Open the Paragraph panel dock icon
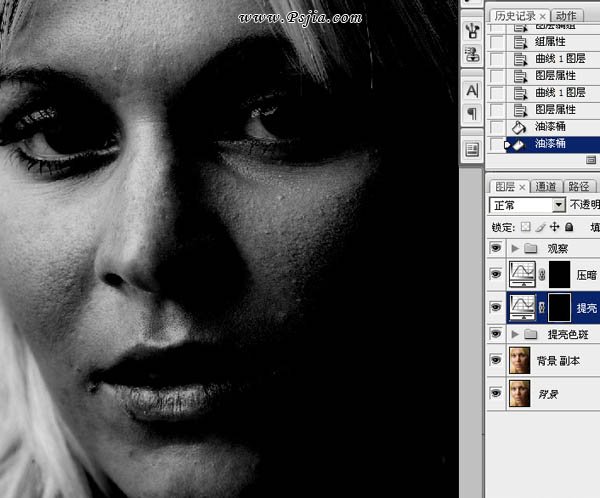This screenshot has width=600, height=498. coord(472,113)
